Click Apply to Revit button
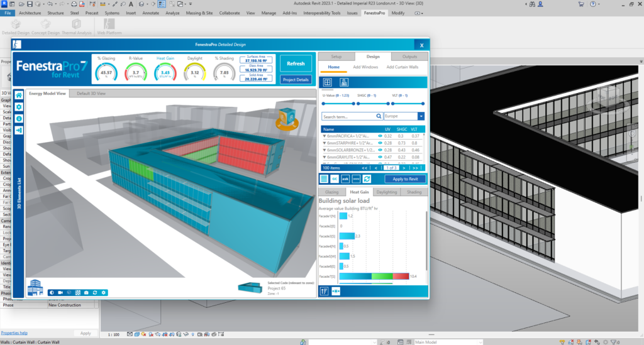 405,179
